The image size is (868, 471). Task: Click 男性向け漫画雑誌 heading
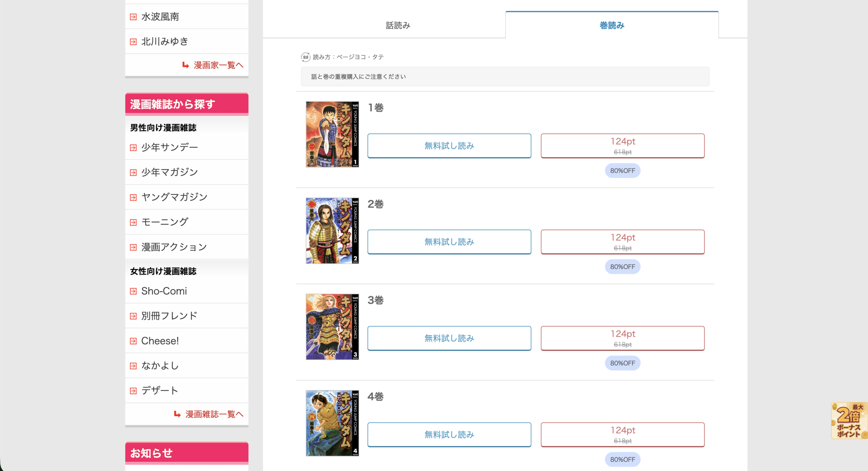[163, 128]
